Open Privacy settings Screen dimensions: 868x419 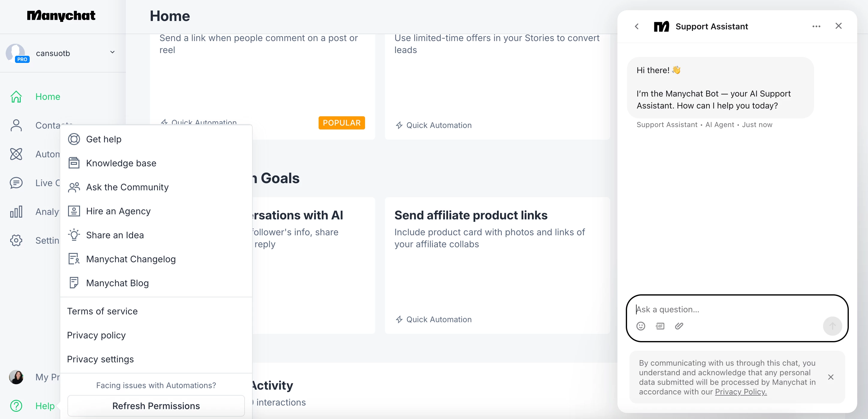point(100,359)
